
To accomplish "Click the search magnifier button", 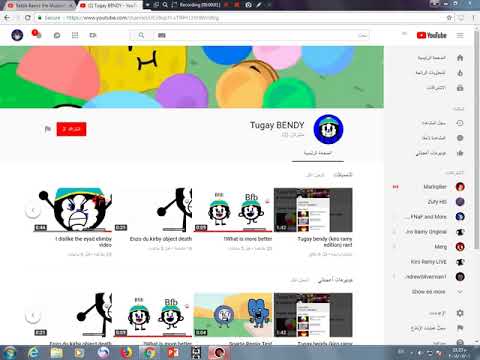I will 141,35.
